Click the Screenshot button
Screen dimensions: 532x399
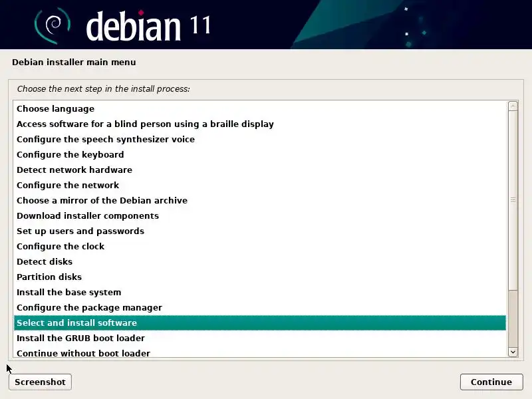[40, 382]
